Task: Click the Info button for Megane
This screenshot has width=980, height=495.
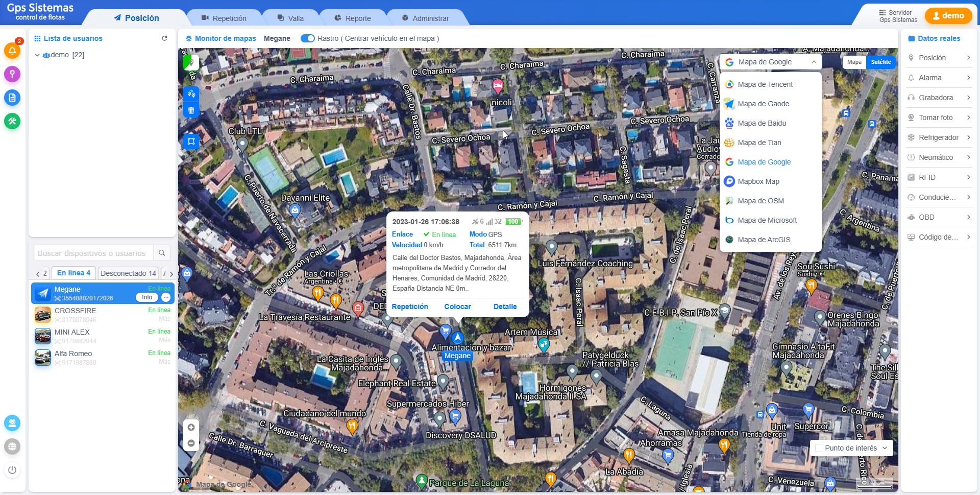Action: [147, 297]
